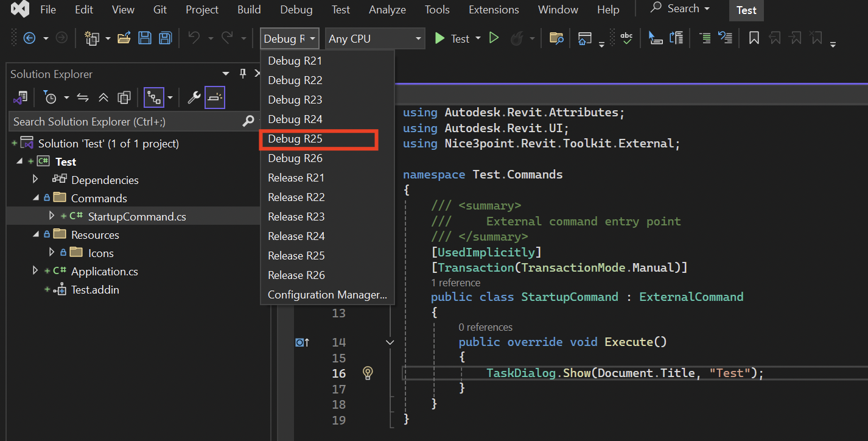Open Properties with the wrench icon
868x441 pixels.
click(x=194, y=97)
